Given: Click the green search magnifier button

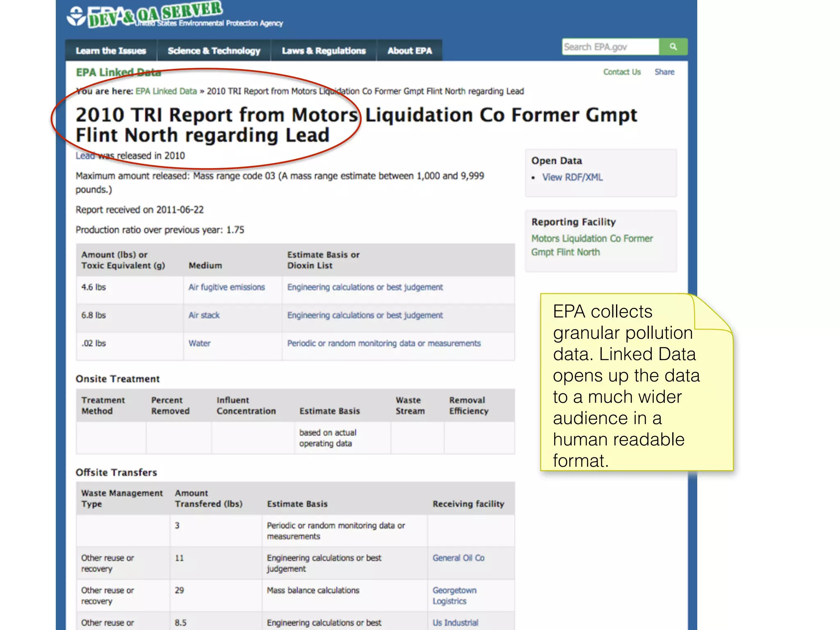Looking at the screenshot, I should click(673, 47).
